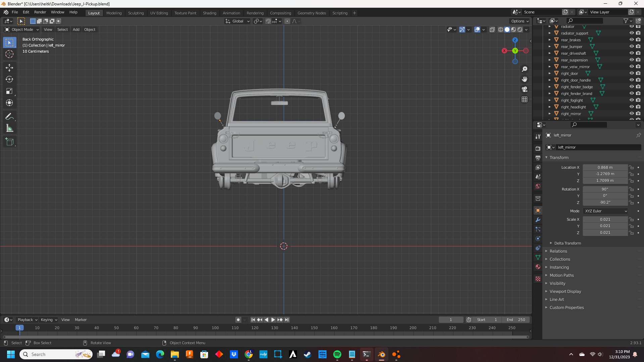Select the Move tool in toolbar
Screen dimensions: 644x362
9,68
